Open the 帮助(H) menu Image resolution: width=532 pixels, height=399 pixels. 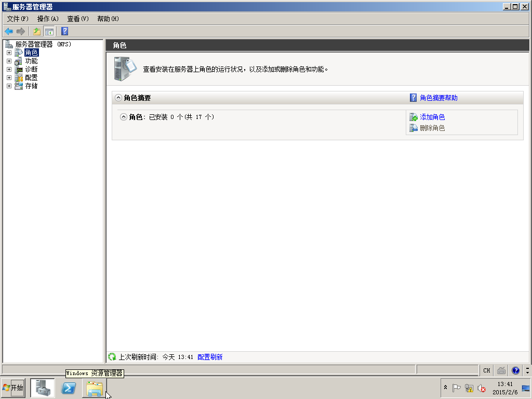108,19
